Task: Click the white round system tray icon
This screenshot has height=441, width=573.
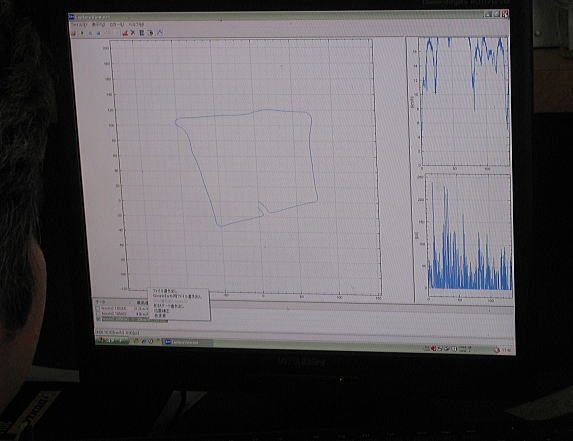Action: point(454,349)
